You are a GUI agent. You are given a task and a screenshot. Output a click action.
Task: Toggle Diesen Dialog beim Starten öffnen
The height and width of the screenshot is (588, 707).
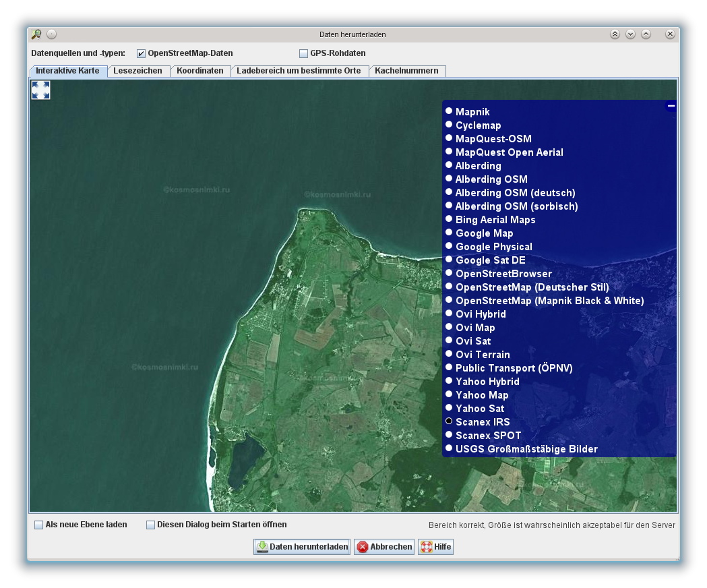151,525
